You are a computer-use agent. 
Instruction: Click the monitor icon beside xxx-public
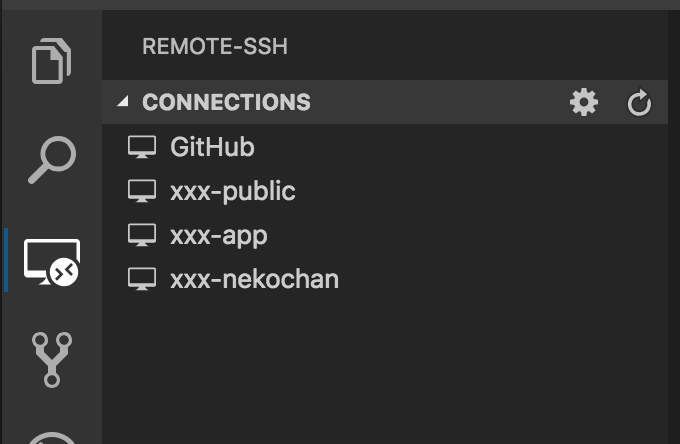[143, 191]
